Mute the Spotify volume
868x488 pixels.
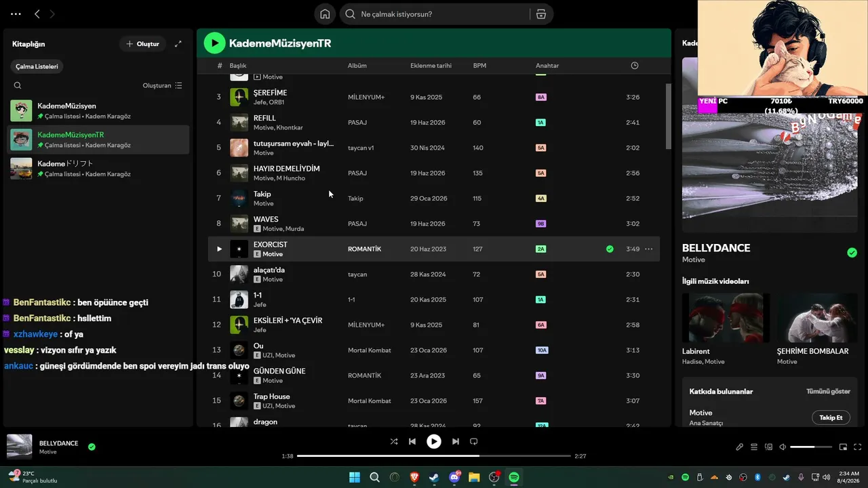pyautogui.click(x=783, y=447)
